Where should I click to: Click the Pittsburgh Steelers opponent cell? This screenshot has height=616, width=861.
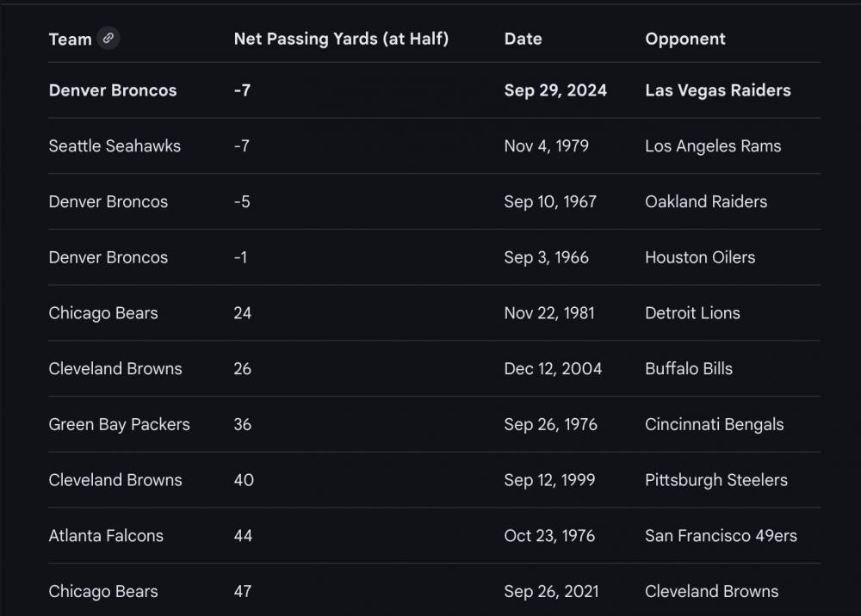pyautogui.click(x=715, y=480)
